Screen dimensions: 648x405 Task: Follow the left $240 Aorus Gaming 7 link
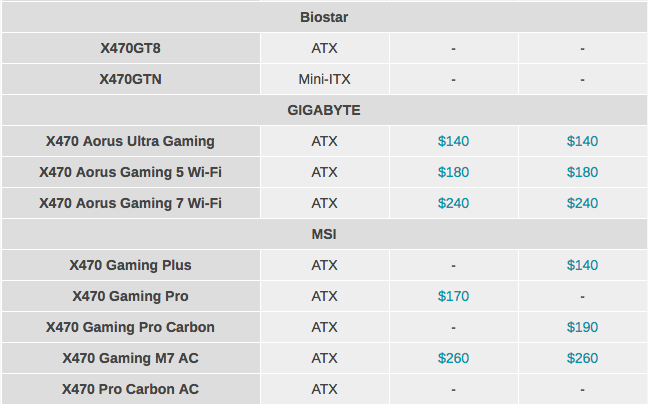[x=453, y=203]
